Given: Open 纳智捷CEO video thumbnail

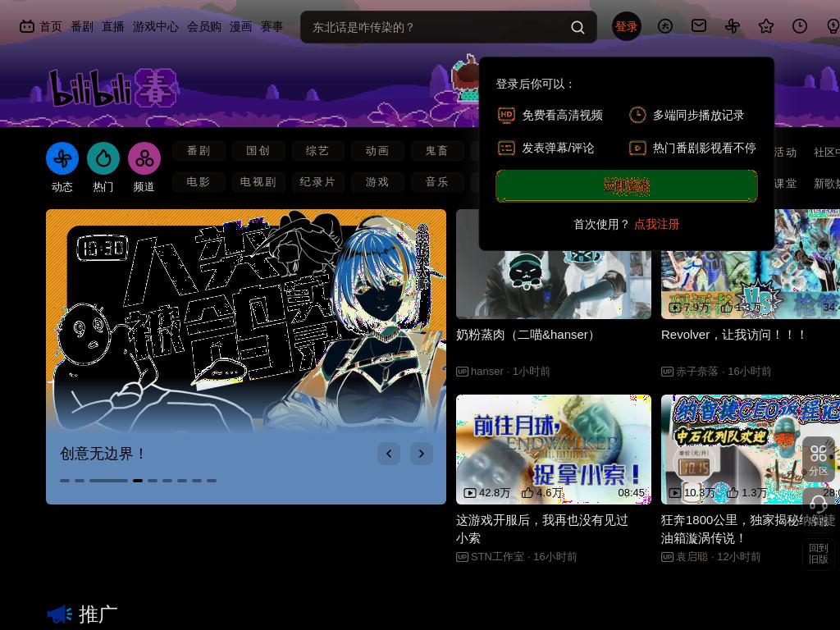Looking at the screenshot, I should click(750, 450).
